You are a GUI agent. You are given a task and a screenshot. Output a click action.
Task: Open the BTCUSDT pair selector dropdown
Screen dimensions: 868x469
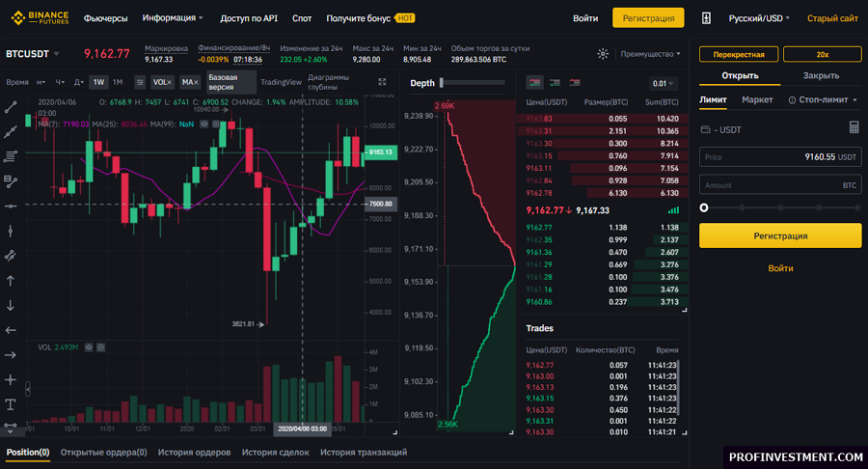(x=32, y=54)
